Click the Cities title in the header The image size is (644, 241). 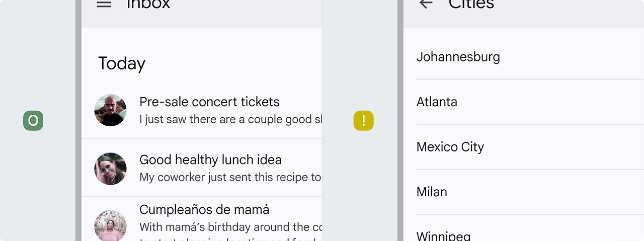click(471, 4)
